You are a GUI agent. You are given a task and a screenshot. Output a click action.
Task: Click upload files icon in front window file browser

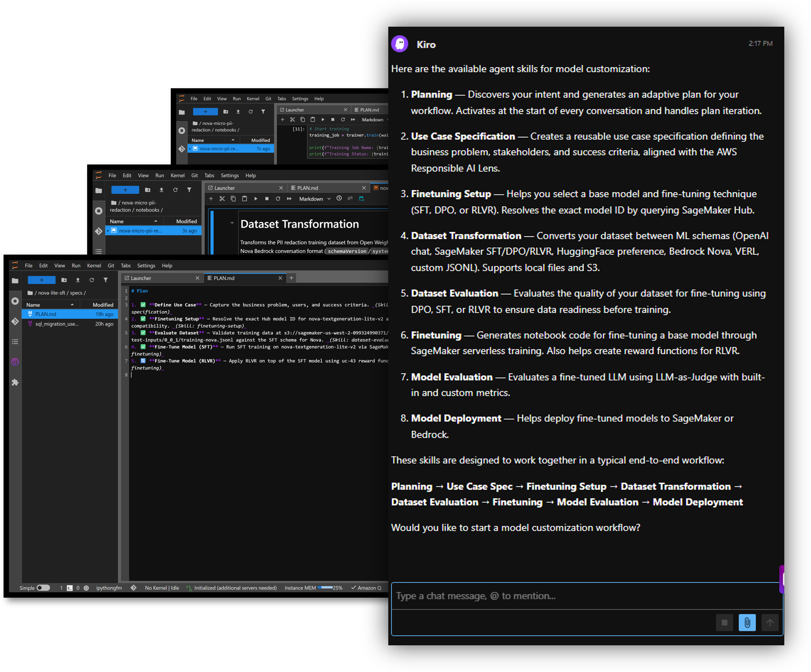[78, 280]
